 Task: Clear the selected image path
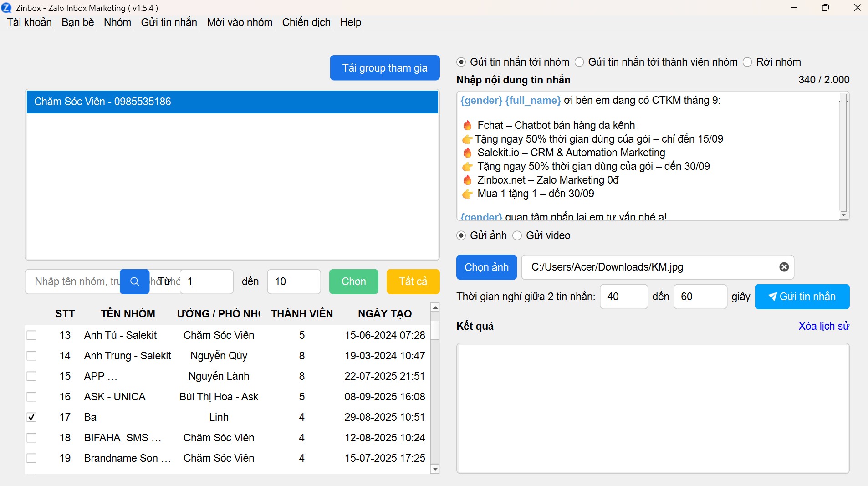(784, 267)
